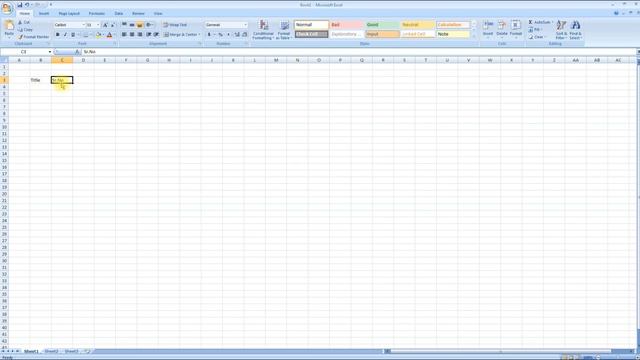Screen dimensions: 640x360
Task: Toggle the highlighted Bottom Align button
Action: [140, 25]
